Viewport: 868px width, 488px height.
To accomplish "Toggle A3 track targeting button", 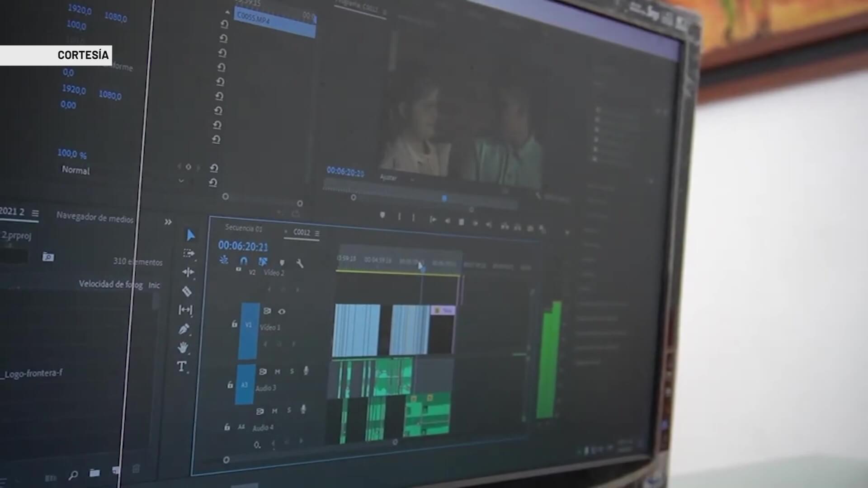I will tap(245, 385).
